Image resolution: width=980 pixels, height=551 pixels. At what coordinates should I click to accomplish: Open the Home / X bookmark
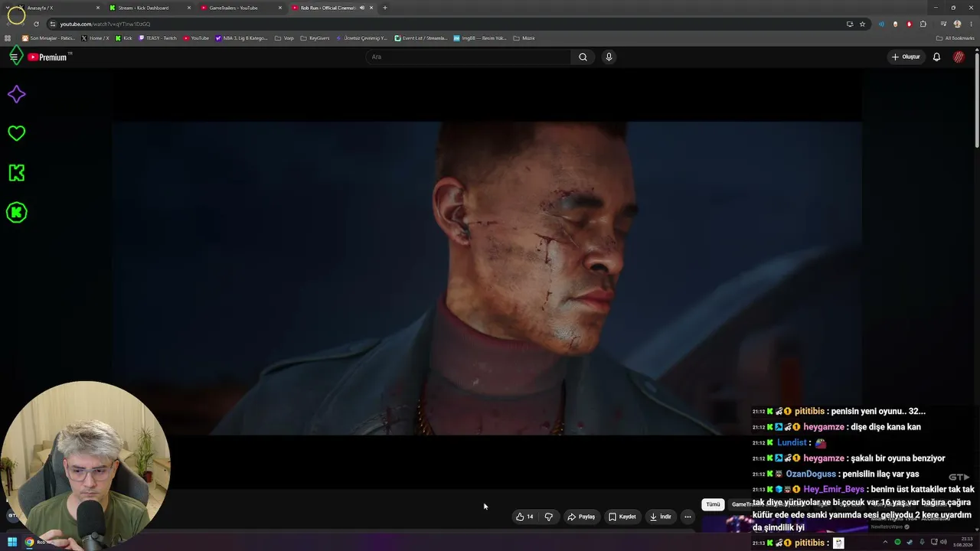pos(95,38)
